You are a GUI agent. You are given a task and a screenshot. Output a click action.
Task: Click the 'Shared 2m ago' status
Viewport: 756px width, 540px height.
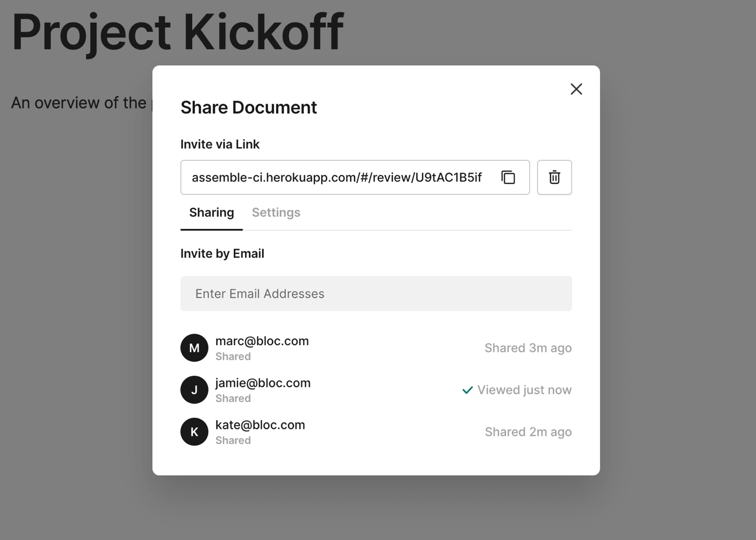(528, 432)
